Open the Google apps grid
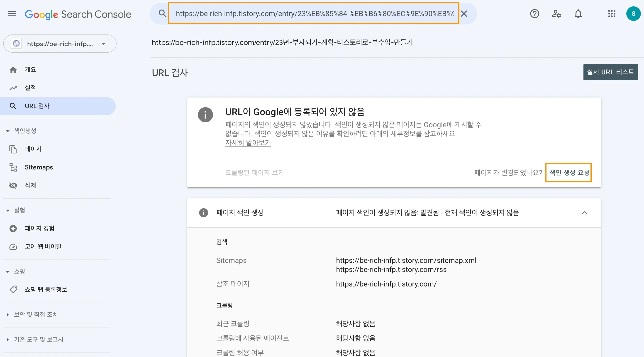 click(x=612, y=14)
